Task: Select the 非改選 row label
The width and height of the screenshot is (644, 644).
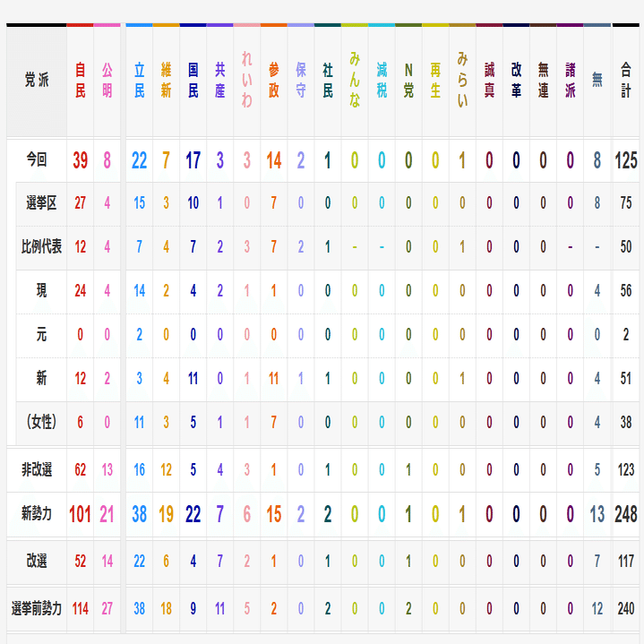Action: tap(37, 469)
